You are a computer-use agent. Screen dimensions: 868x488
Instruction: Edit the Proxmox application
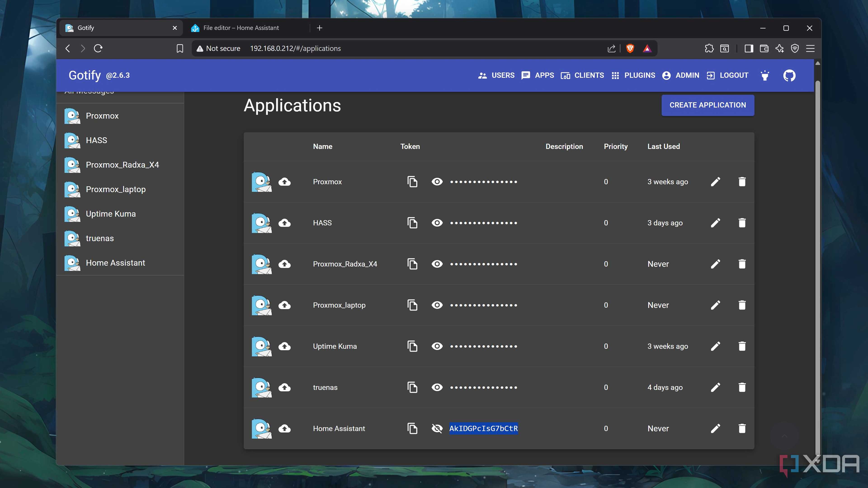click(715, 181)
